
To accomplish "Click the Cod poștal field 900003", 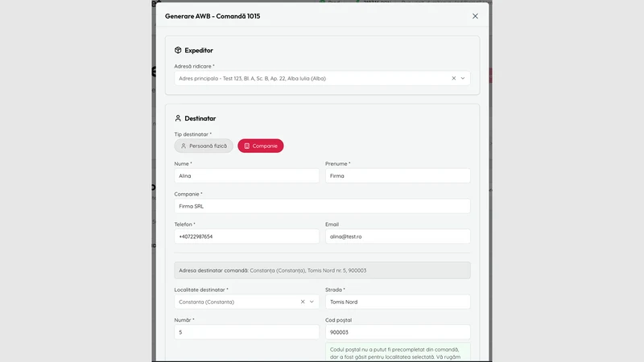I will coord(398,332).
